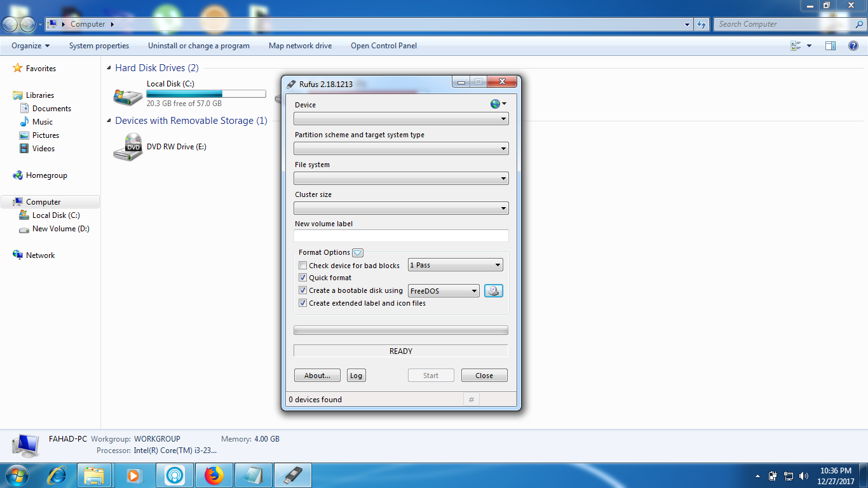Image resolution: width=868 pixels, height=488 pixels.
Task: Open Partition scheme and target system dropdown
Action: (x=401, y=149)
